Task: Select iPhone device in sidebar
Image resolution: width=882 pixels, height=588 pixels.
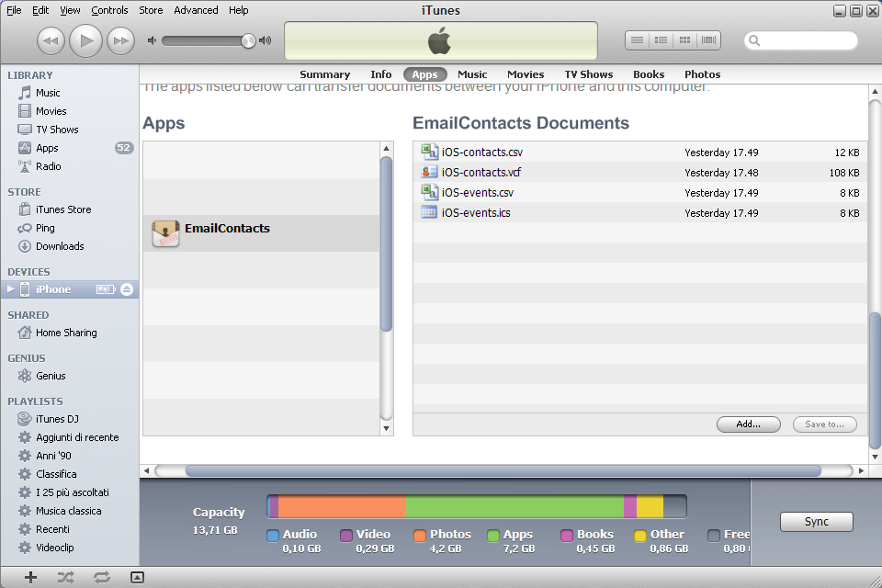Action: click(70, 289)
